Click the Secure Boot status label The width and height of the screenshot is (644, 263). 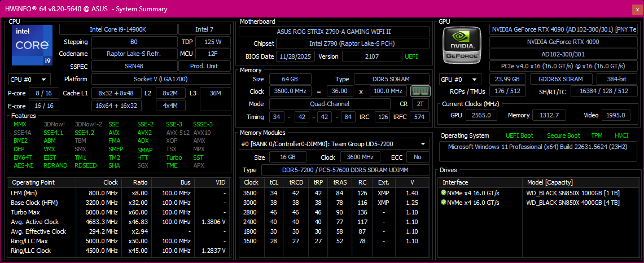pos(563,135)
